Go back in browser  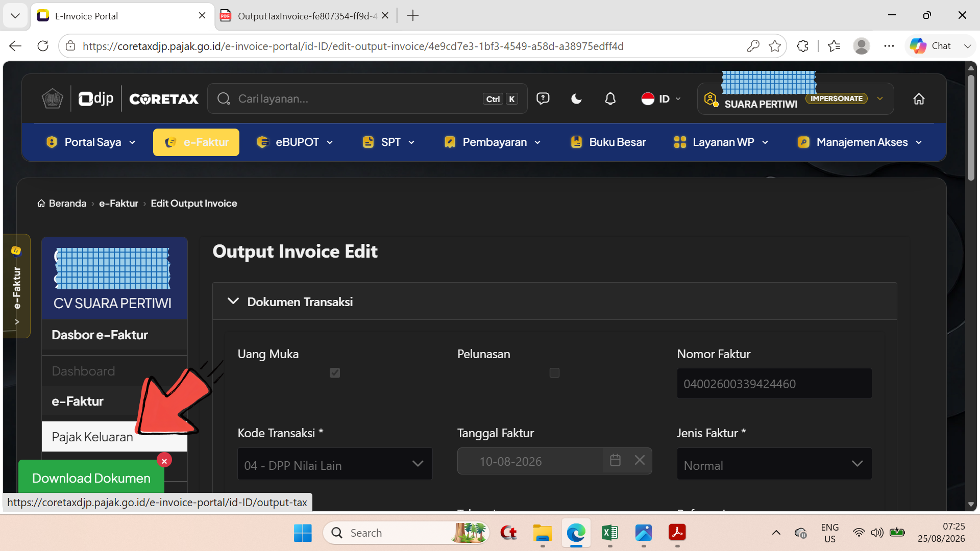[15, 46]
